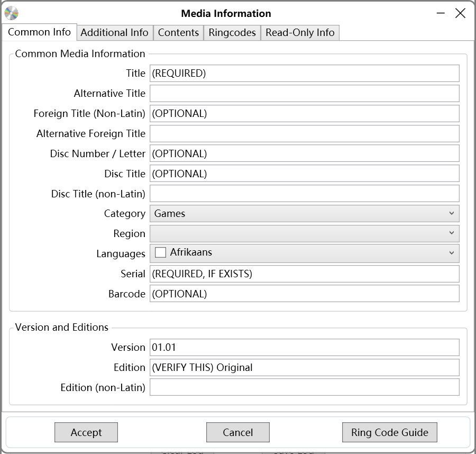Screen dimensions: 476x454
Task: Open the Additional Info tab
Action: (x=114, y=32)
